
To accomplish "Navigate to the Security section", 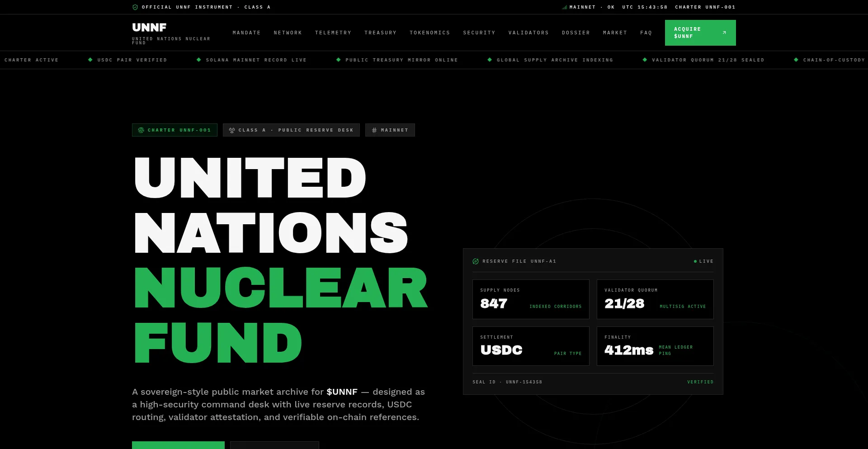I will click(479, 33).
